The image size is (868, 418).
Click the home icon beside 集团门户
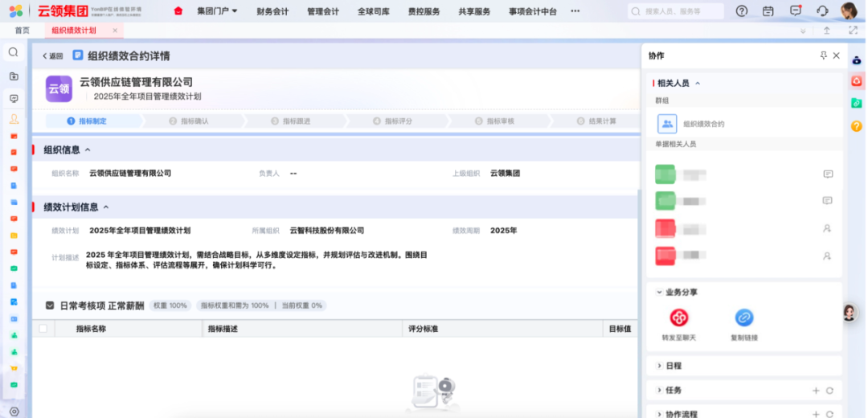178,11
